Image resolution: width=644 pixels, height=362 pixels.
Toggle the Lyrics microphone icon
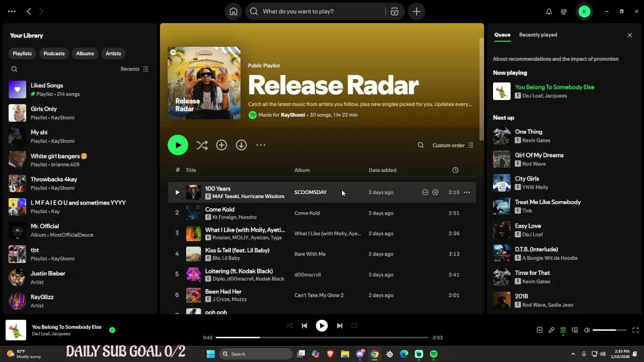point(551,330)
